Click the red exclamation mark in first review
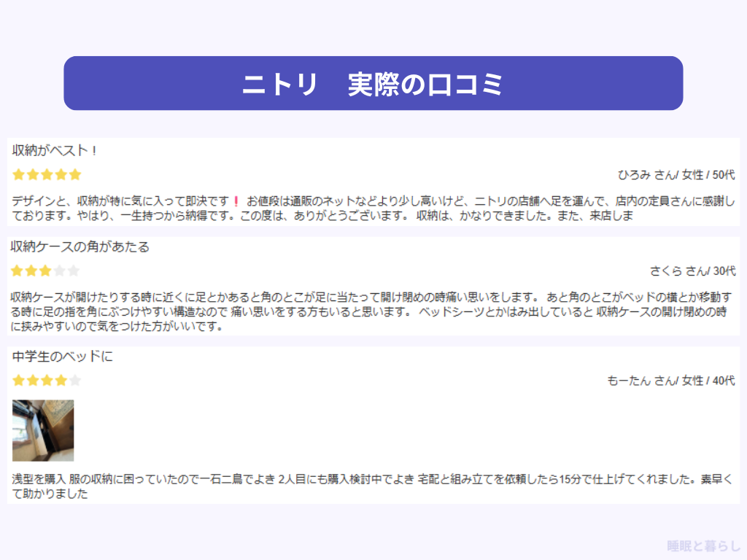 tap(236, 201)
